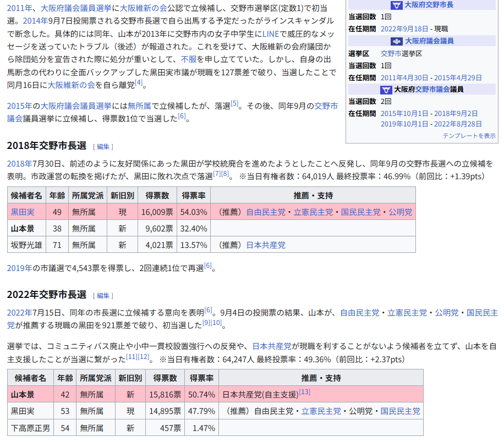
Task: Open footnote [13] in the 2022 table
Action: pos(305,393)
